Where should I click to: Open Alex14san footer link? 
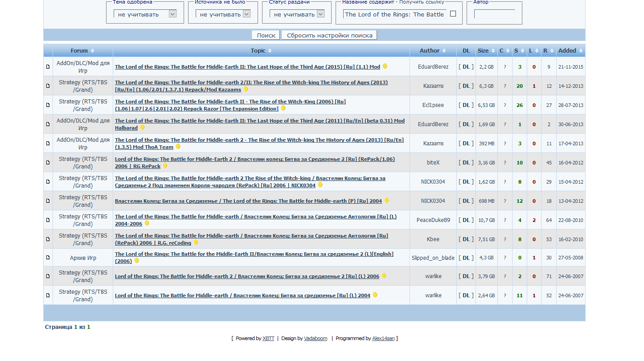(383, 339)
